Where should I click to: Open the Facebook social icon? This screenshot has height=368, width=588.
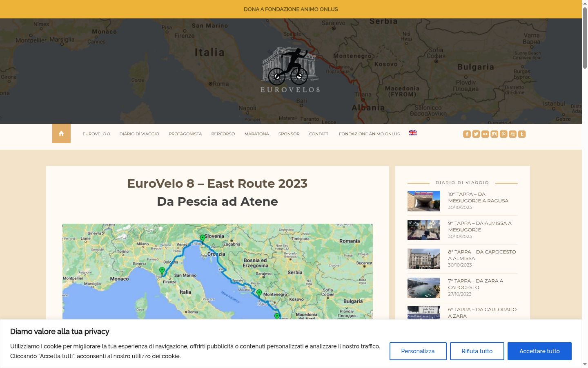pos(467,134)
